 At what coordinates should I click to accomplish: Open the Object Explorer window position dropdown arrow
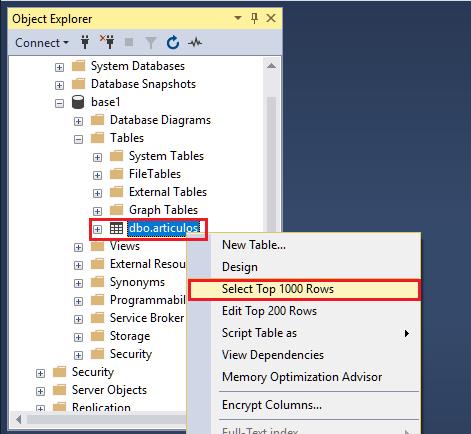[x=238, y=18]
